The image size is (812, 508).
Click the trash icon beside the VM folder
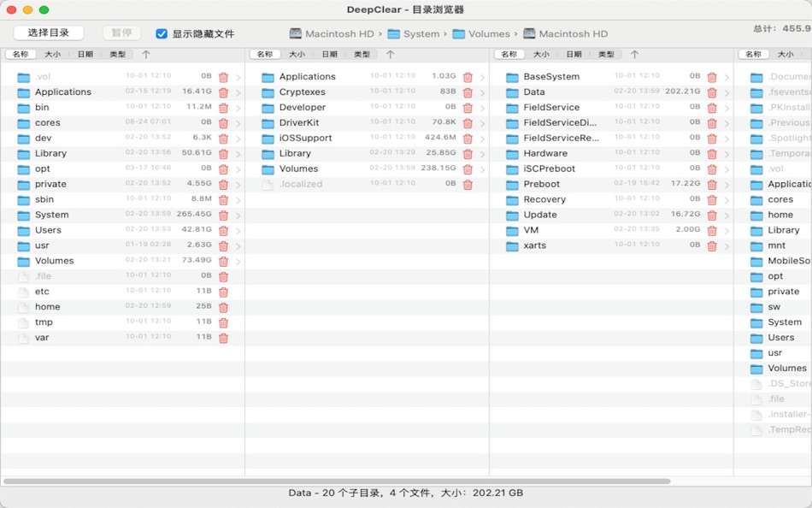coord(711,230)
